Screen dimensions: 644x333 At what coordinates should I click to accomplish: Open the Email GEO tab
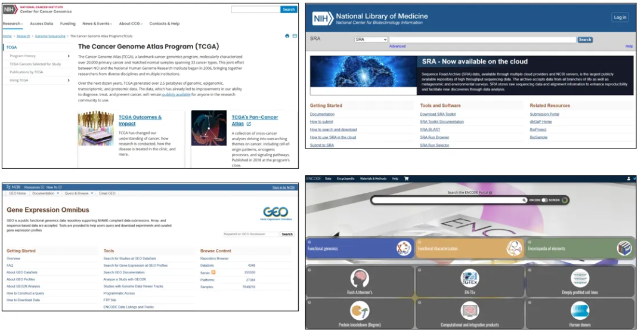click(x=107, y=193)
